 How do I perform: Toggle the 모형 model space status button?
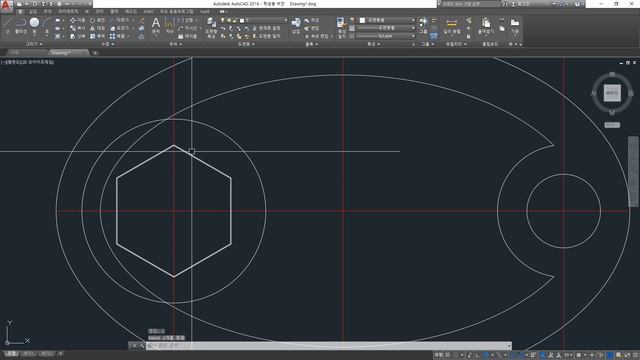click(438, 355)
